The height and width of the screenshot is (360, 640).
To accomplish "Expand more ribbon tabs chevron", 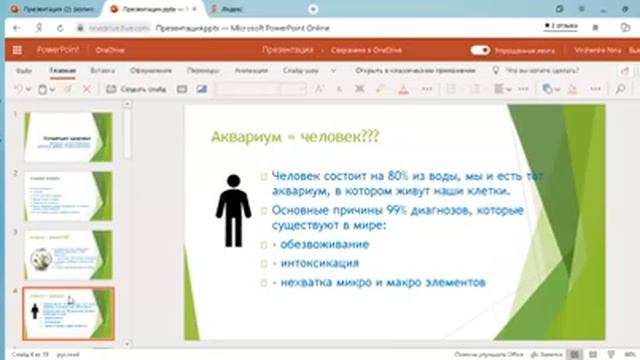I will (333, 71).
